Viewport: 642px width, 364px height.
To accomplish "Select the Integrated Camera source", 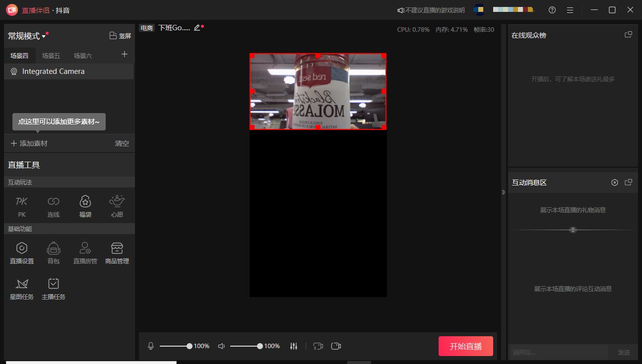I will click(x=69, y=71).
